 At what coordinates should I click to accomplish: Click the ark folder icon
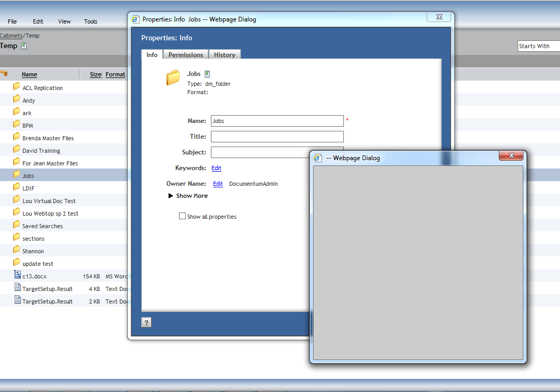(16, 111)
